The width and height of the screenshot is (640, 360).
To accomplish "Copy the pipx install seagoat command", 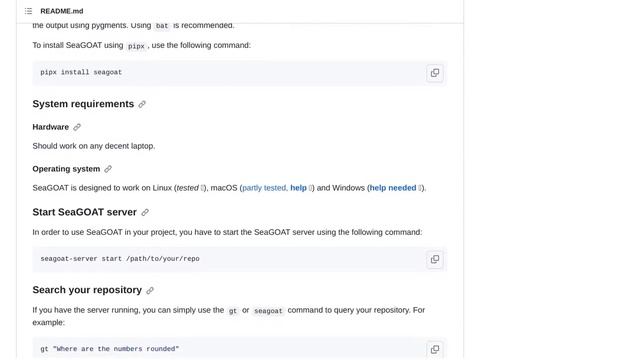I will point(435,73).
